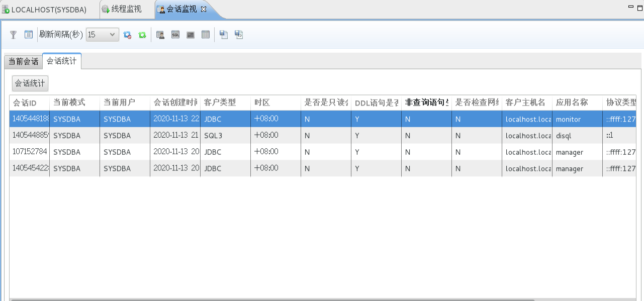Click +08:00 timezone in disql row
The height and width of the screenshot is (301, 644).
click(275, 136)
